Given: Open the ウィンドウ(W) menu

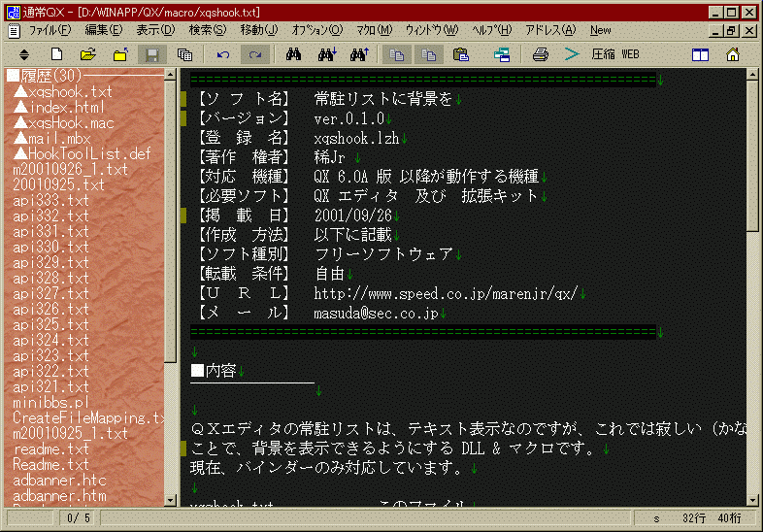Looking at the screenshot, I should tap(432, 30).
